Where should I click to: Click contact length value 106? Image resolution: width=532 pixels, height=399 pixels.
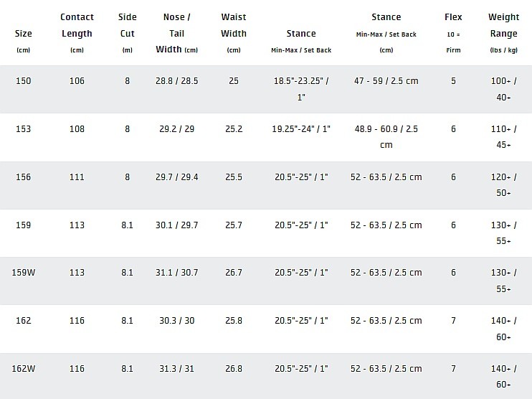(77, 81)
